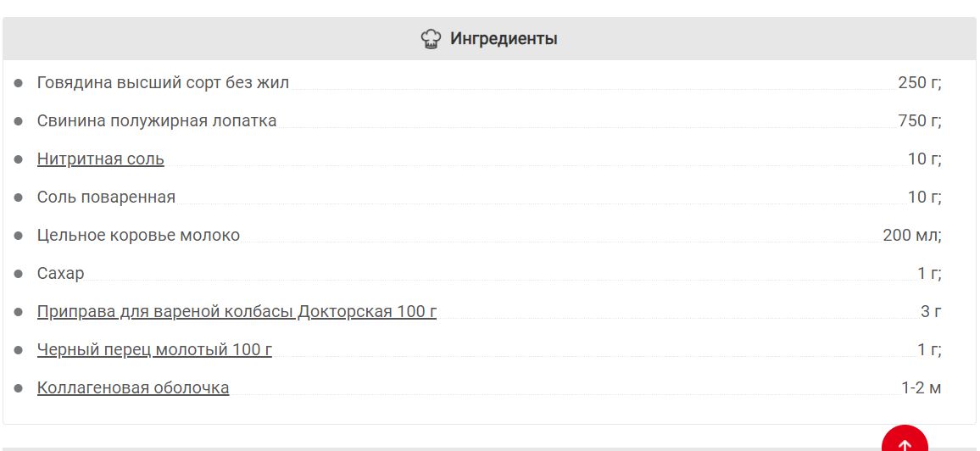Click the Сахар ingredient name
This screenshot has width=980, height=451.
(x=61, y=273)
